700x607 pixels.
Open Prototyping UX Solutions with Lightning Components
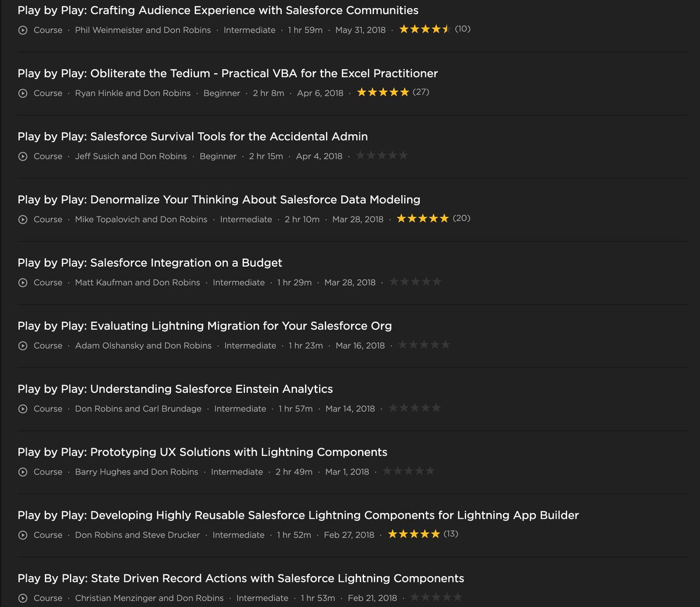202,452
